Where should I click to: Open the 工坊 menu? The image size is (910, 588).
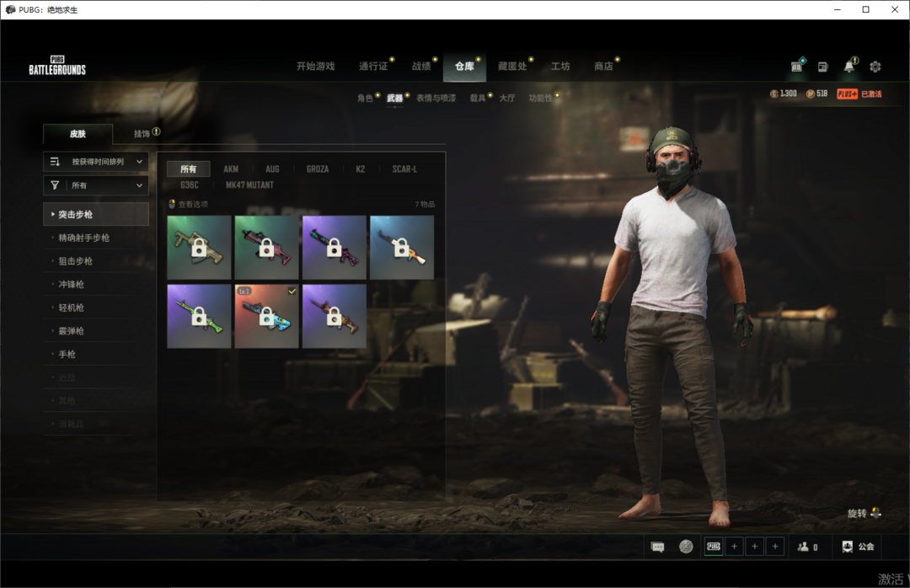(x=560, y=67)
